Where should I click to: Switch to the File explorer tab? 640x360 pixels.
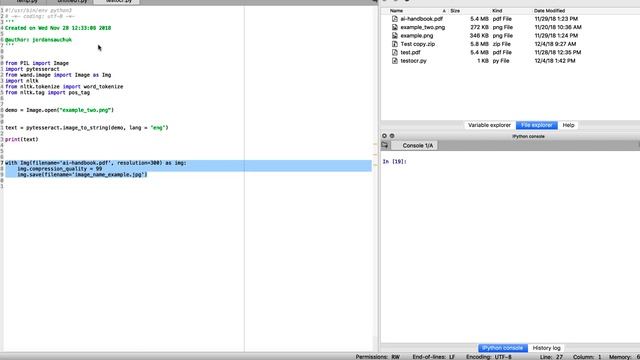[x=537, y=125]
